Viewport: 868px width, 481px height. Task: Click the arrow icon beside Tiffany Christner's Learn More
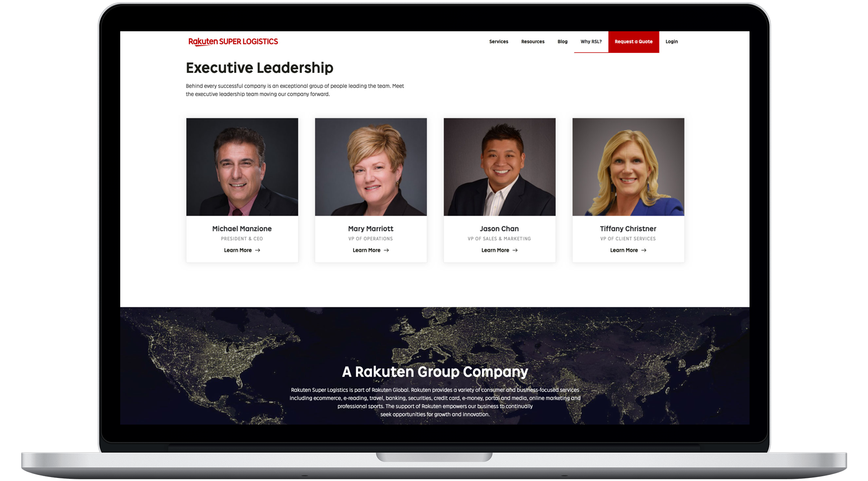point(644,250)
